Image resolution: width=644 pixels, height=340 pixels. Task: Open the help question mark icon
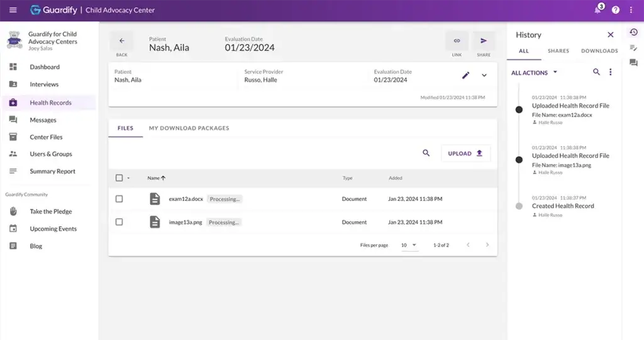click(615, 10)
